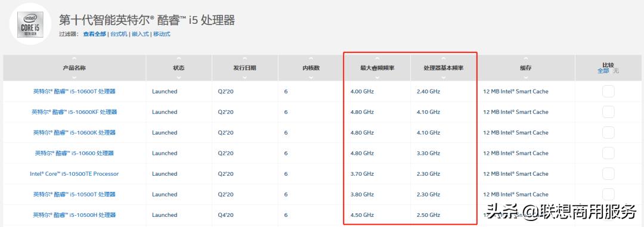Select the 移动式 filter
This screenshot has height=227, width=644.
click(162, 34)
